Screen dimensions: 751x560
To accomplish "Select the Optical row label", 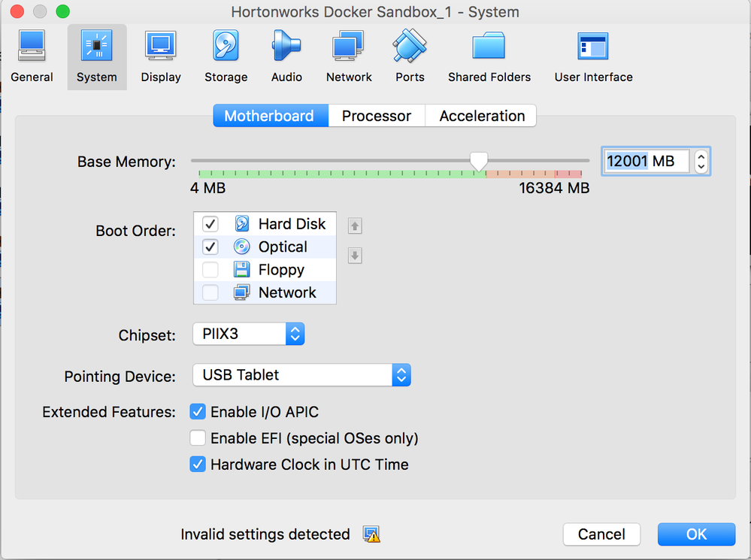I will 283,247.
